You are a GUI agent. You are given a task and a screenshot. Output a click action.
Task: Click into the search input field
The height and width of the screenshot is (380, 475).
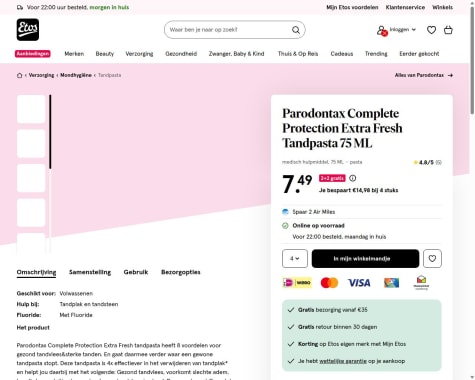229,30
